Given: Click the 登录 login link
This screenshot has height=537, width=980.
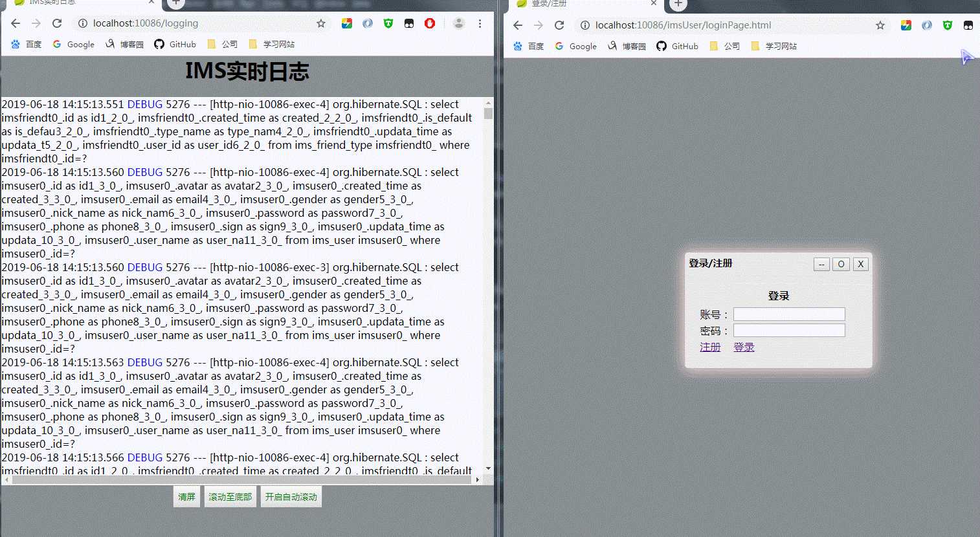Looking at the screenshot, I should point(744,347).
